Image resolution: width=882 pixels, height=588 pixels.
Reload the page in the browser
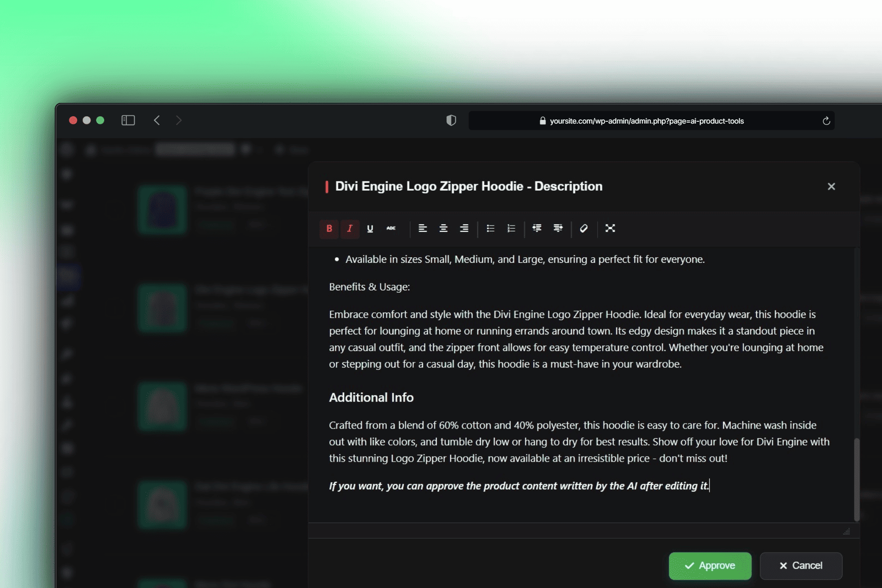(826, 121)
